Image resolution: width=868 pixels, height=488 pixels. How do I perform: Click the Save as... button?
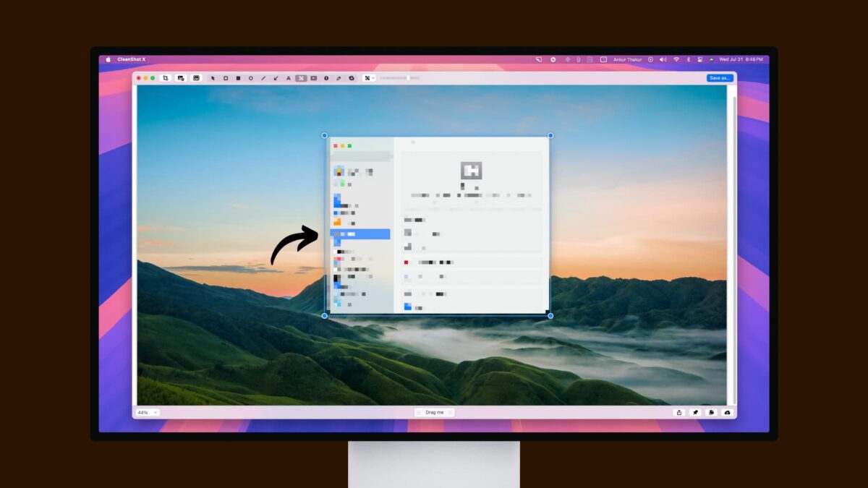click(x=720, y=78)
